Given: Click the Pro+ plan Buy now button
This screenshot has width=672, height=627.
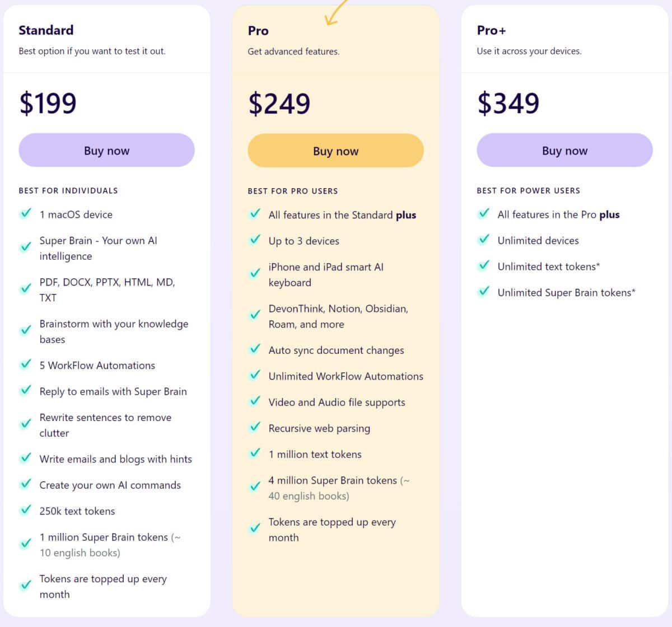Looking at the screenshot, I should [564, 150].
